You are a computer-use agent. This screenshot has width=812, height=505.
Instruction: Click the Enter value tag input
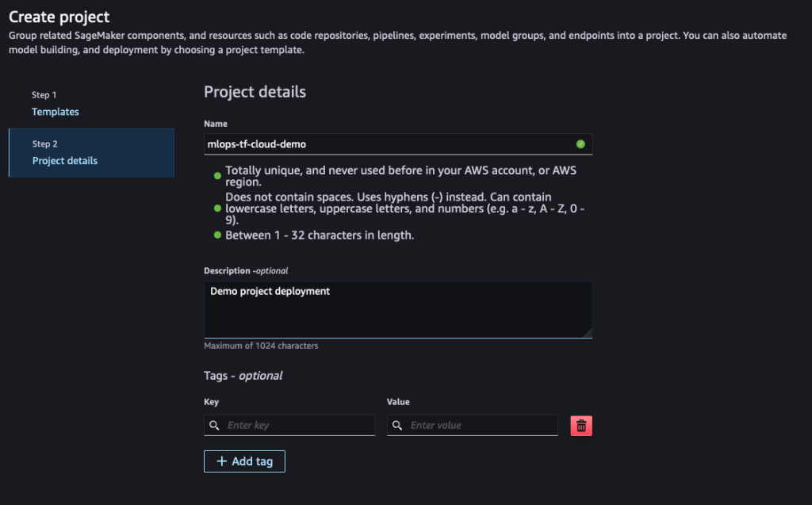click(476, 425)
